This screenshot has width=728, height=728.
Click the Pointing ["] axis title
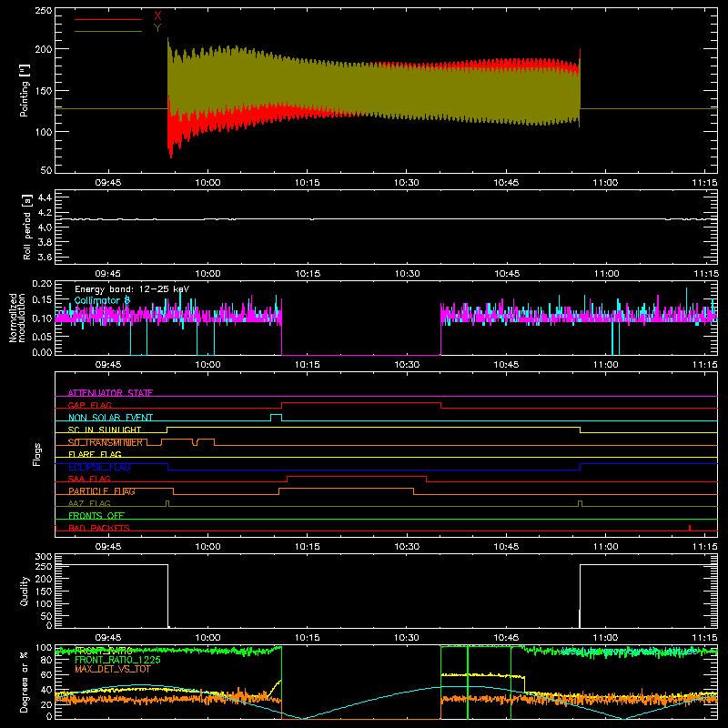tap(25, 90)
